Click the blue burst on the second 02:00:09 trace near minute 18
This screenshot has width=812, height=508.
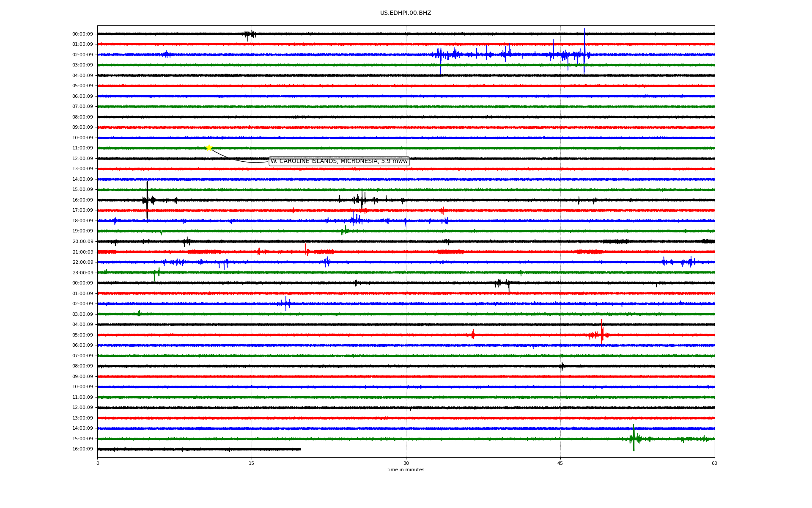click(x=286, y=304)
